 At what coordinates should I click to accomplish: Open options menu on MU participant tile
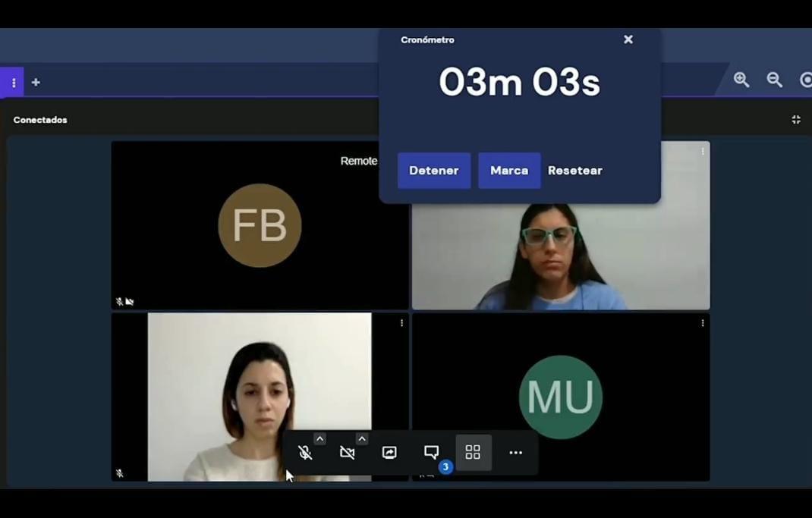[702, 323]
